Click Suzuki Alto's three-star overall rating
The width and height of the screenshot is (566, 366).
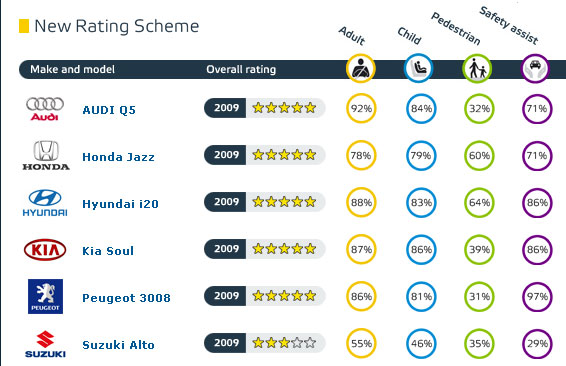click(265, 343)
